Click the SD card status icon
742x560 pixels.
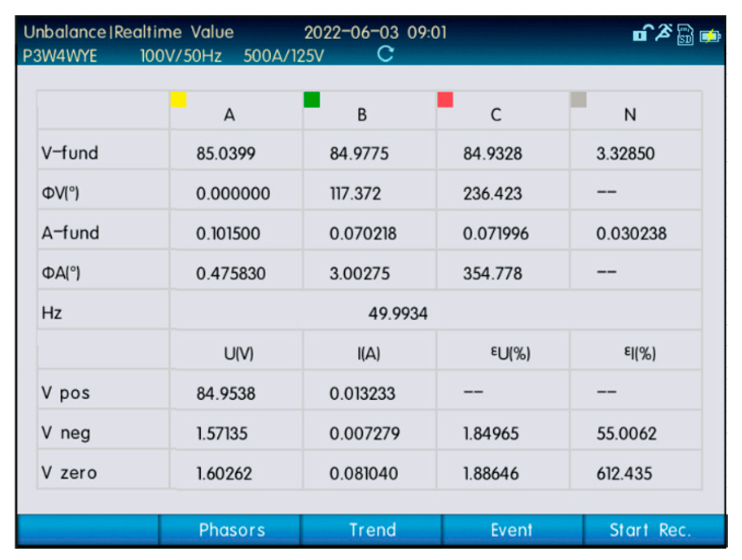click(x=685, y=34)
